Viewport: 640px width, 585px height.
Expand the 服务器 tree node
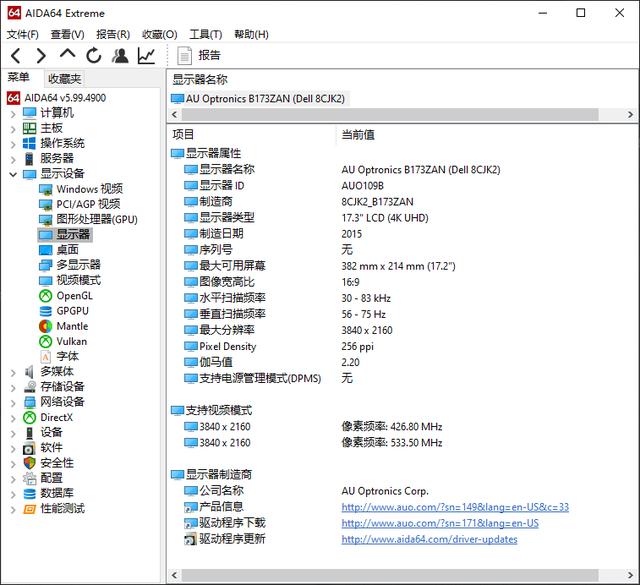[x=13, y=159]
